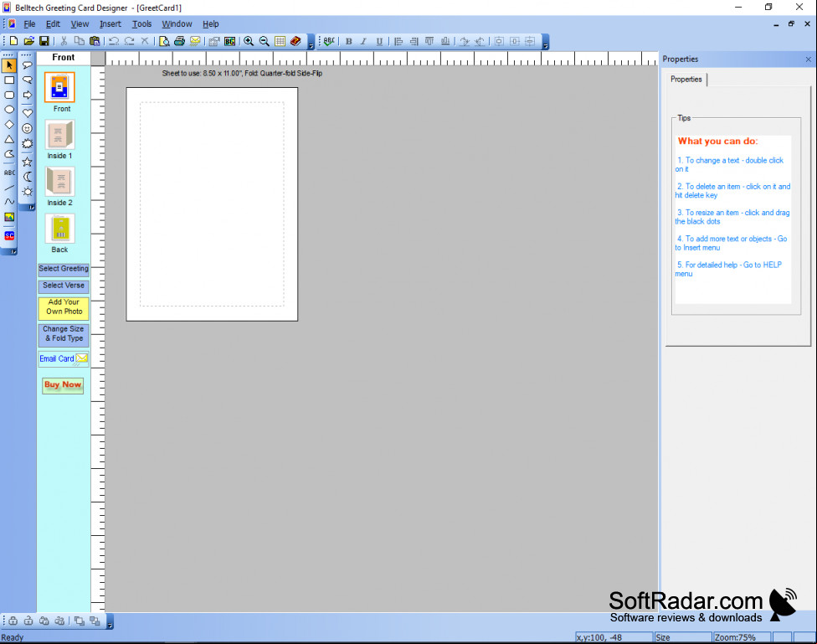Image resolution: width=817 pixels, height=644 pixels.
Task: Select the Heart shape tool
Action: 27,112
